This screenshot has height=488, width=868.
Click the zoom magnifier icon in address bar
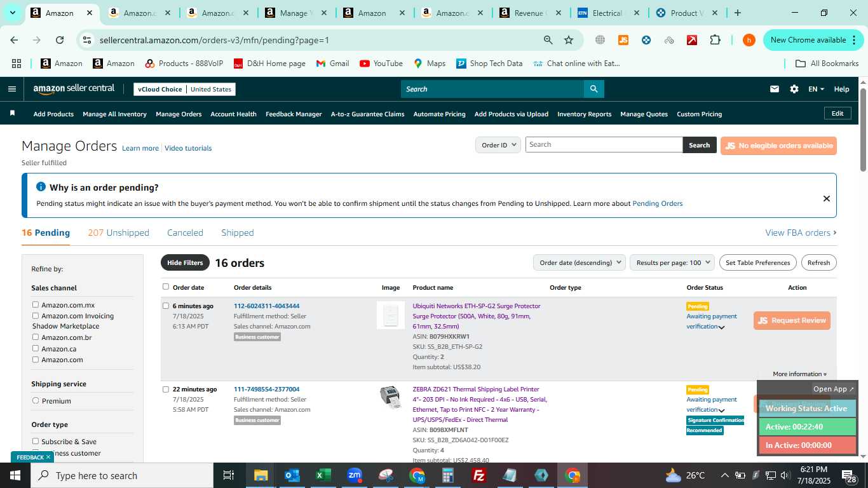pos(548,40)
